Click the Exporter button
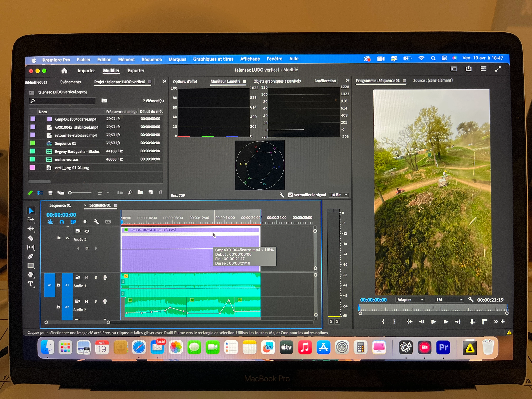 click(x=136, y=71)
